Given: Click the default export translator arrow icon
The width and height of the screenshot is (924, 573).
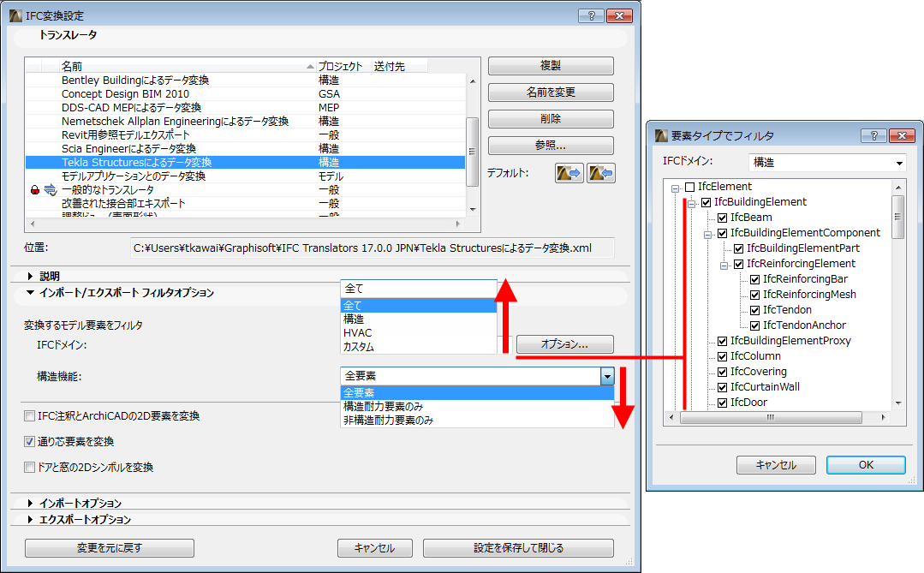Looking at the screenshot, I should tap(569, 173).
